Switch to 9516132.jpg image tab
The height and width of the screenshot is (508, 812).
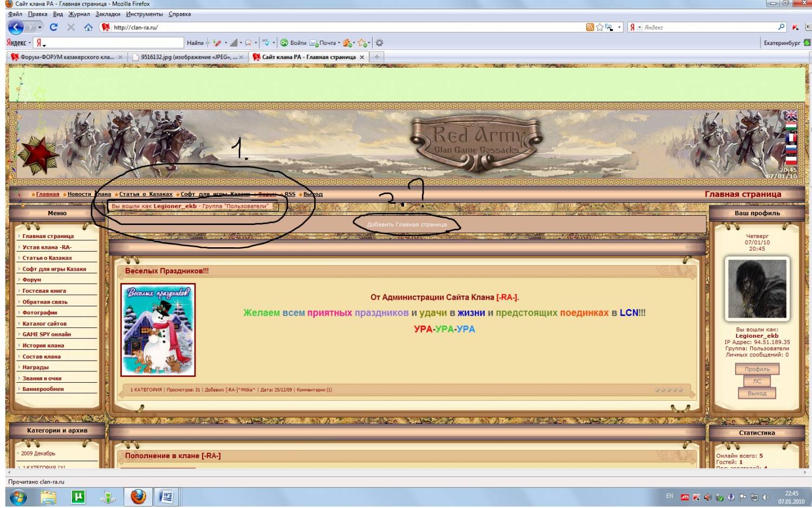pos(188,57)
